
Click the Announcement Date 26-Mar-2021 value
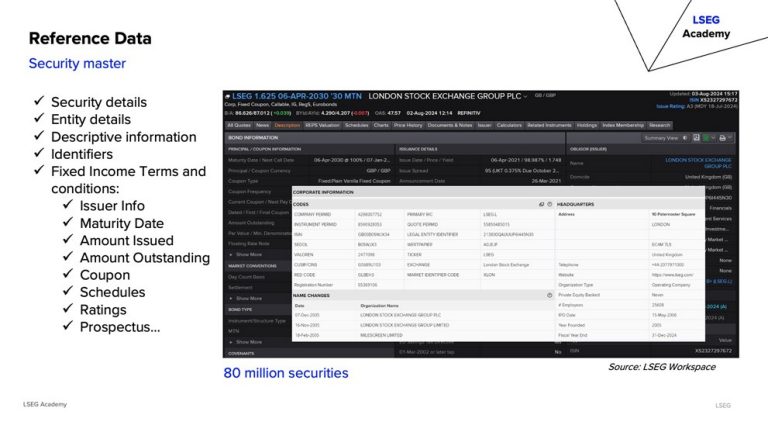click(546, 181)
